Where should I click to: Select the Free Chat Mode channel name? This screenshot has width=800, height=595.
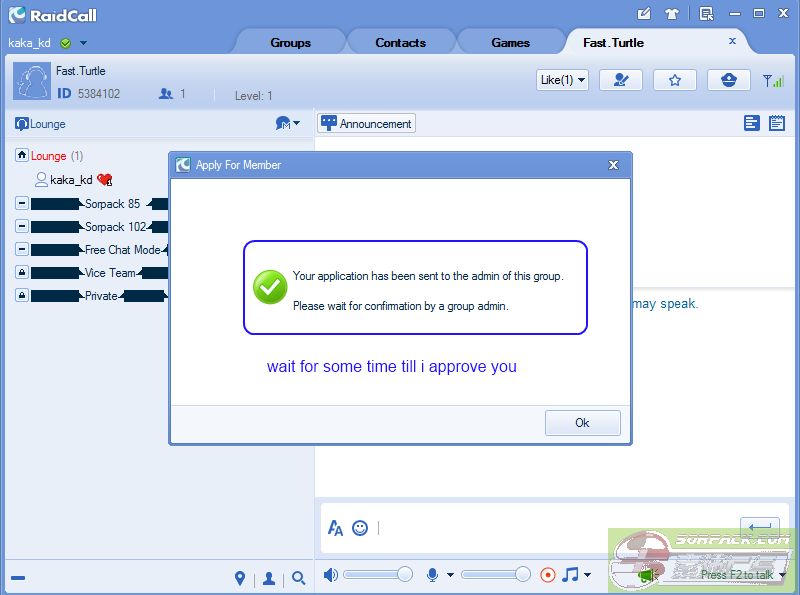click(122, 250)
